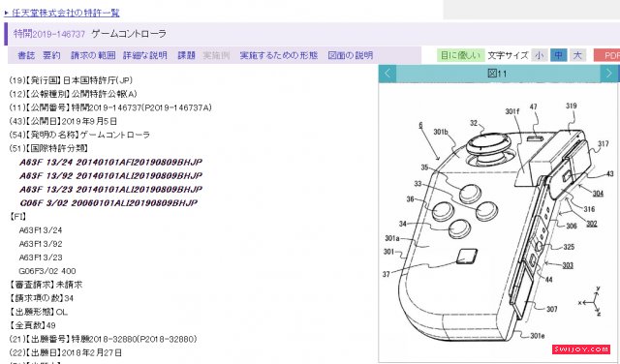
Task: Jump to 請求の範囲 section
Action: pos(93,55)
